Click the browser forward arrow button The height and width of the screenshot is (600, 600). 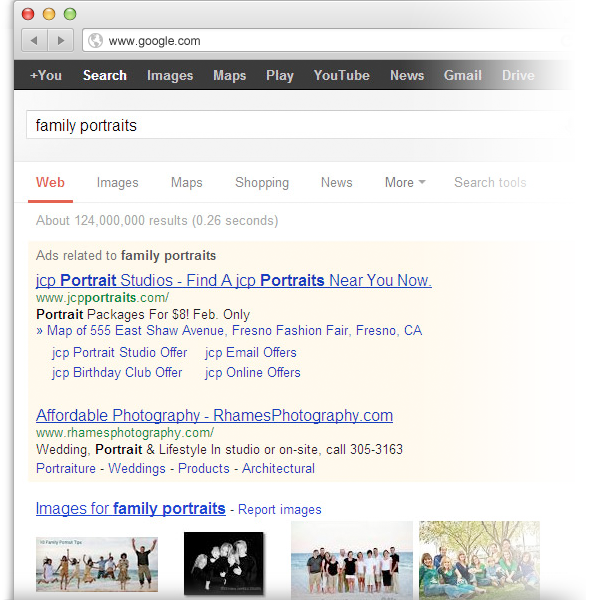pyautogui.click(x=60, y=40)
